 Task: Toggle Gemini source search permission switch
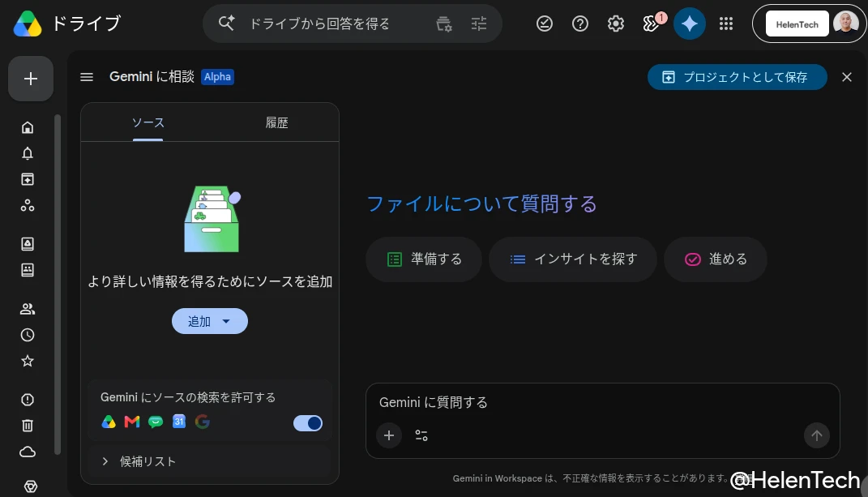coord(308,423)
